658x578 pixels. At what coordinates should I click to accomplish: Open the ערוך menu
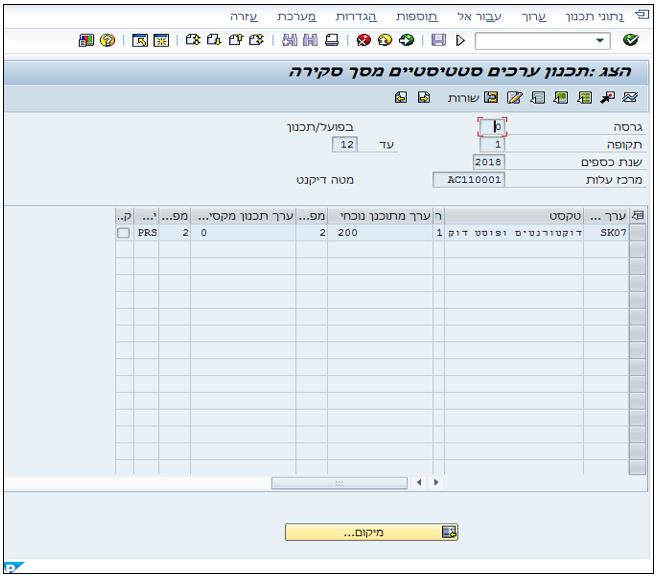[x=534, y=16]
